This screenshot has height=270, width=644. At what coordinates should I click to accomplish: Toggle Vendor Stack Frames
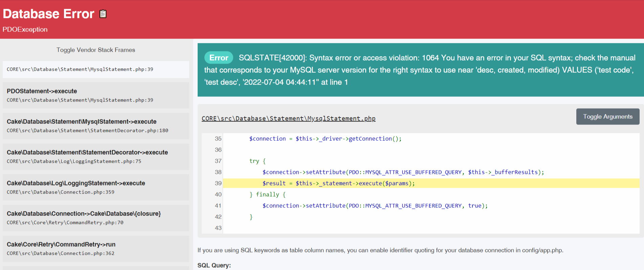click(x=96, y=50)
